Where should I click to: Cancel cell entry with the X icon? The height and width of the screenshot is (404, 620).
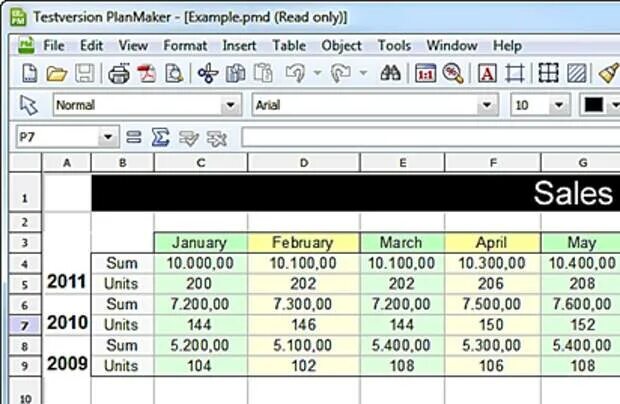tap(217, 138)
